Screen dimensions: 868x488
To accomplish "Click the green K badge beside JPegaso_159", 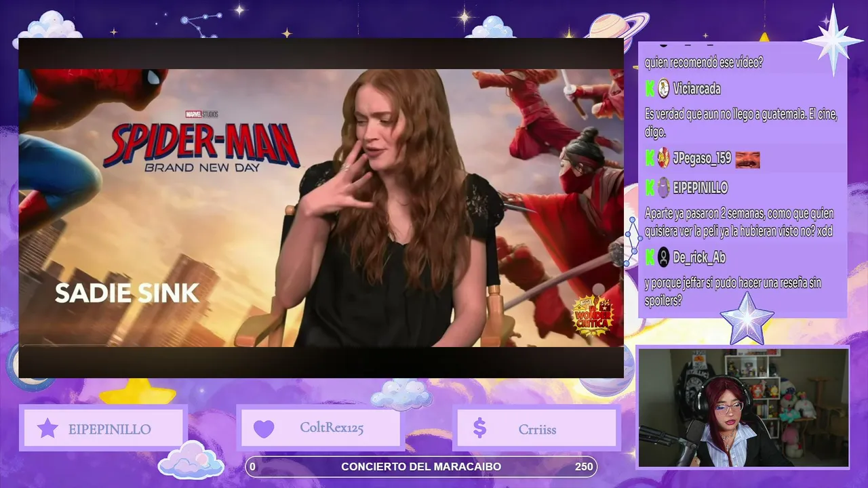I will [x=650, y=159].
